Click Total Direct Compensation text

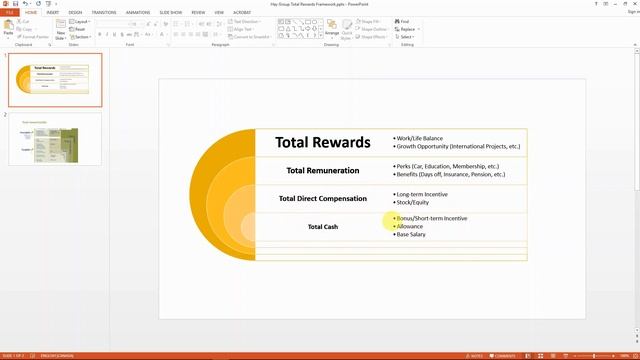click(323, 199)
